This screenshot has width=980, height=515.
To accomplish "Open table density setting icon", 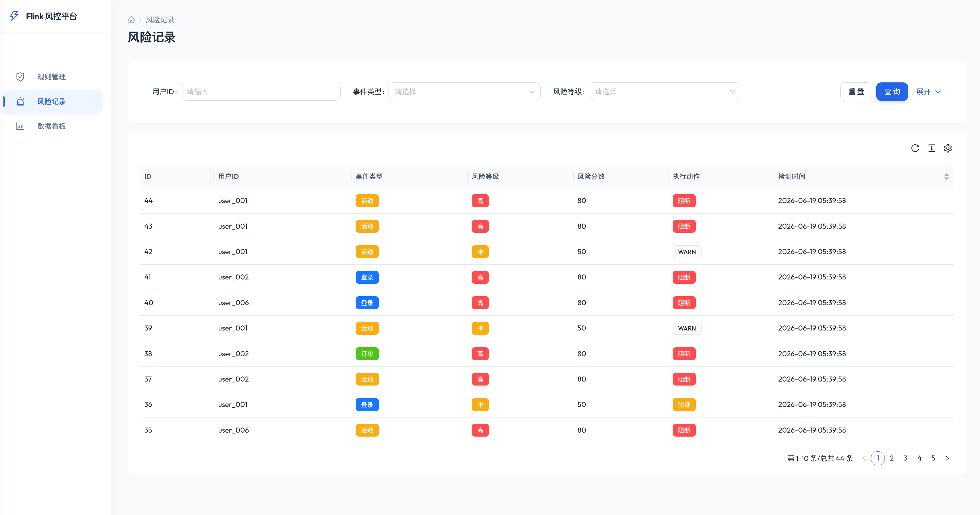I will (x=931, y=148).
